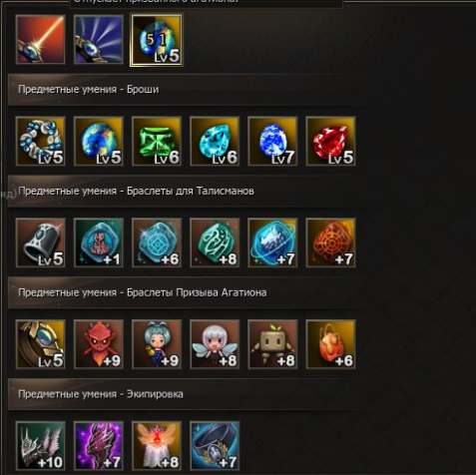Click the blue sapphire Lv7 jewel
Viewport: 476px width, 475px height.
click(x=272, y=141)
